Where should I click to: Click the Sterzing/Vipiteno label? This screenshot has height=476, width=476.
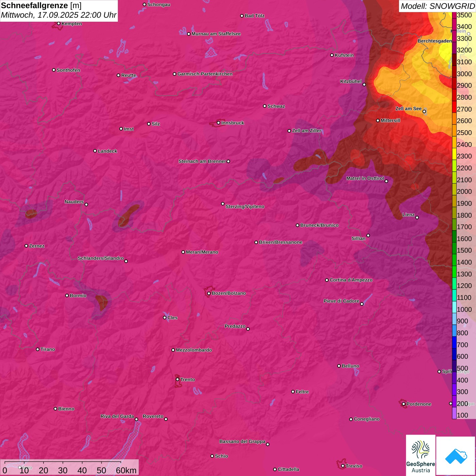245,206
